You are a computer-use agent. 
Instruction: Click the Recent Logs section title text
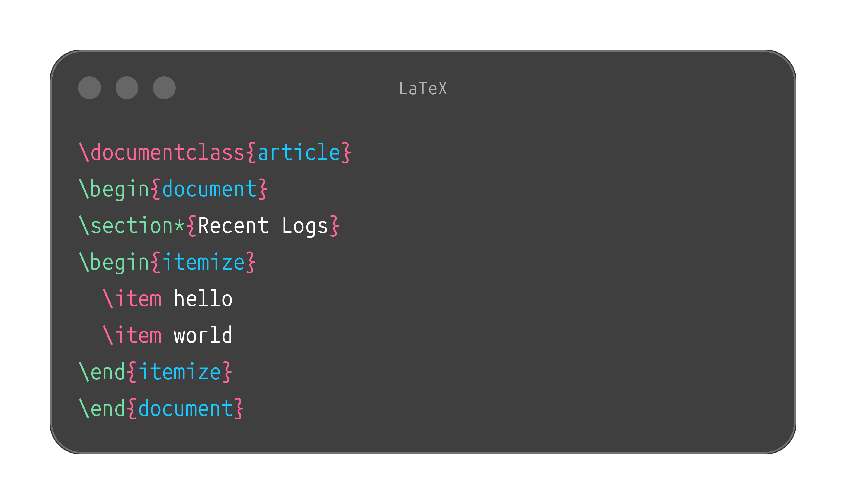pos(263,226)
